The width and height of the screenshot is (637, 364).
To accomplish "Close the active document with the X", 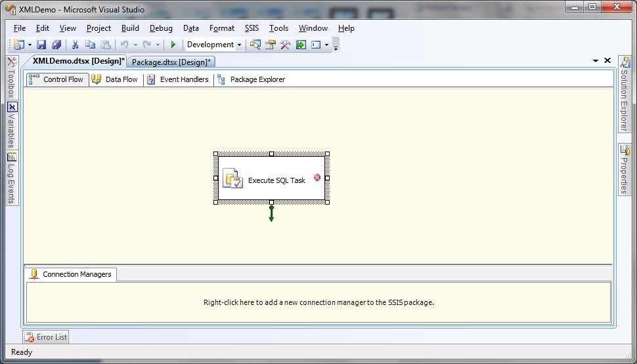I will 607,60.
